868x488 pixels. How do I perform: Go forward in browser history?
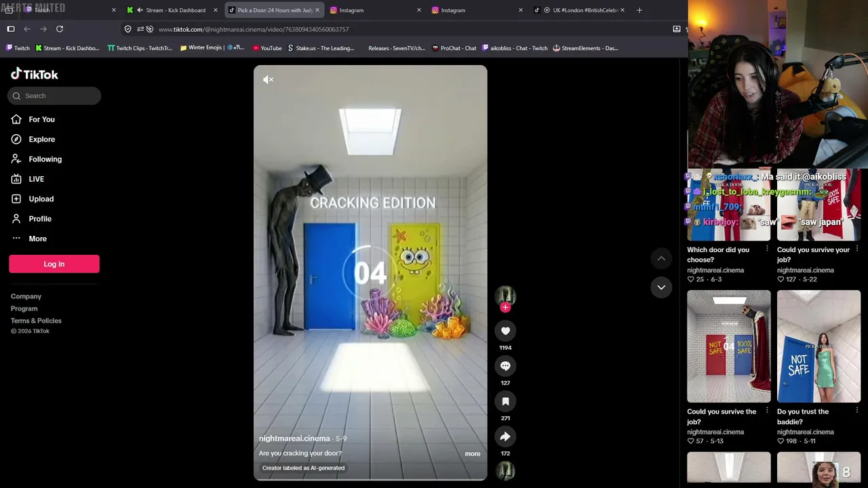43,29
